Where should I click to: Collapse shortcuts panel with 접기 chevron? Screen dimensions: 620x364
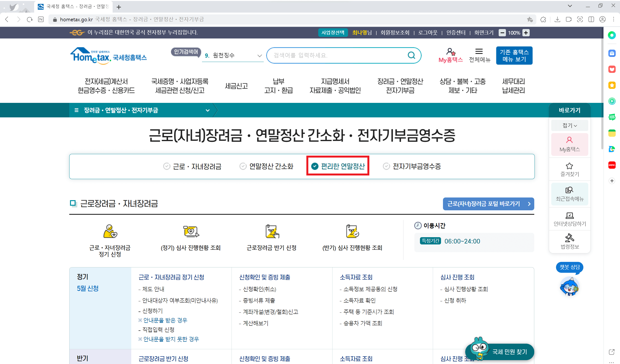569,125
